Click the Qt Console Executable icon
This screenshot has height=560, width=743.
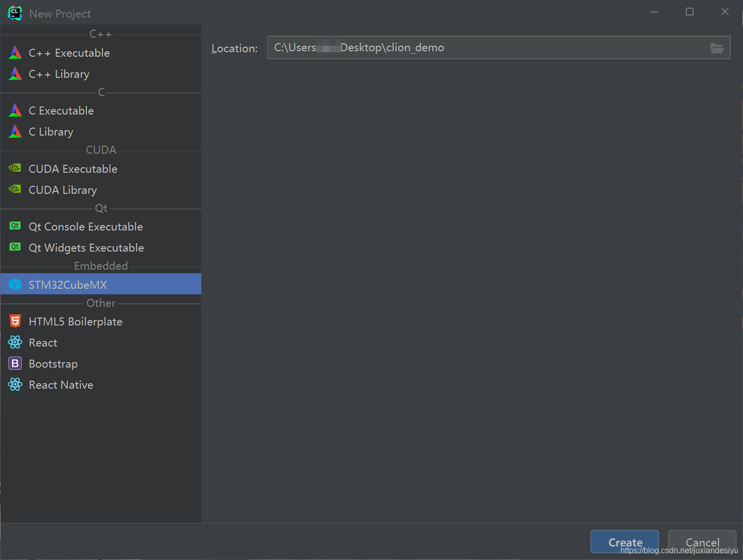pos(15,226)
